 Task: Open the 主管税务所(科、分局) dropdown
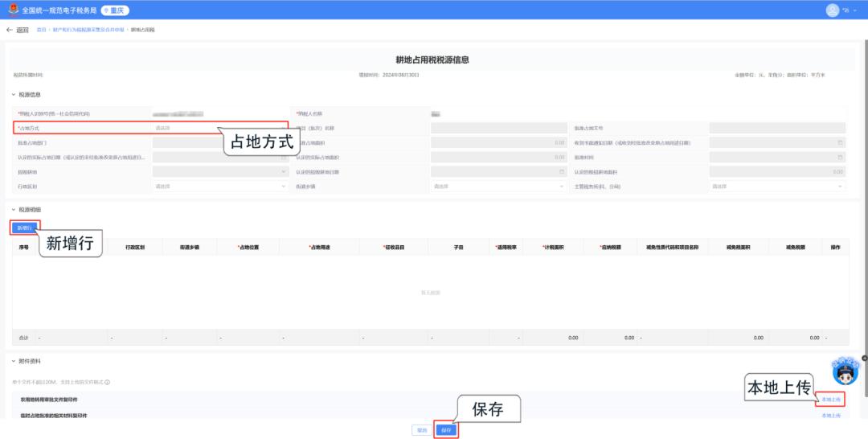(776, 186)
